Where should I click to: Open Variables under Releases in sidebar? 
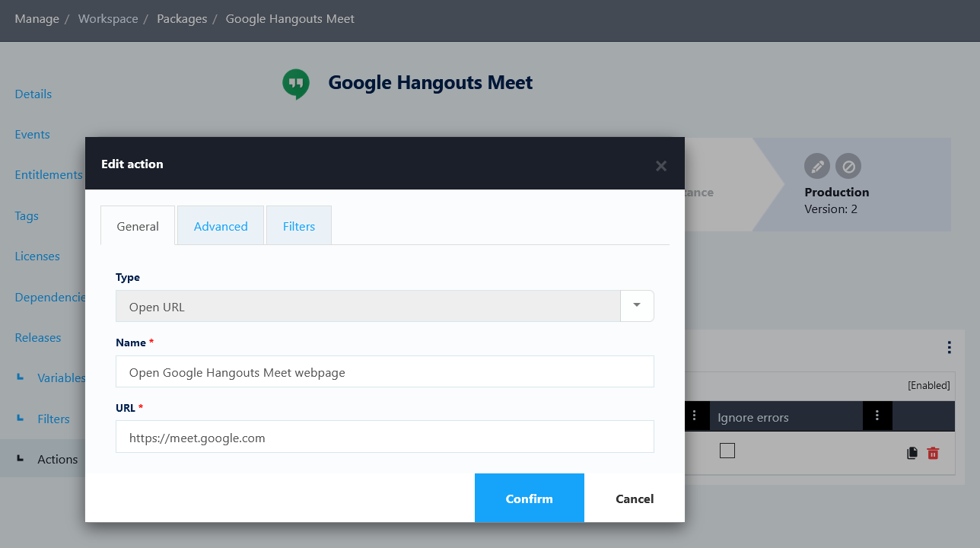[x=61, y=378]
